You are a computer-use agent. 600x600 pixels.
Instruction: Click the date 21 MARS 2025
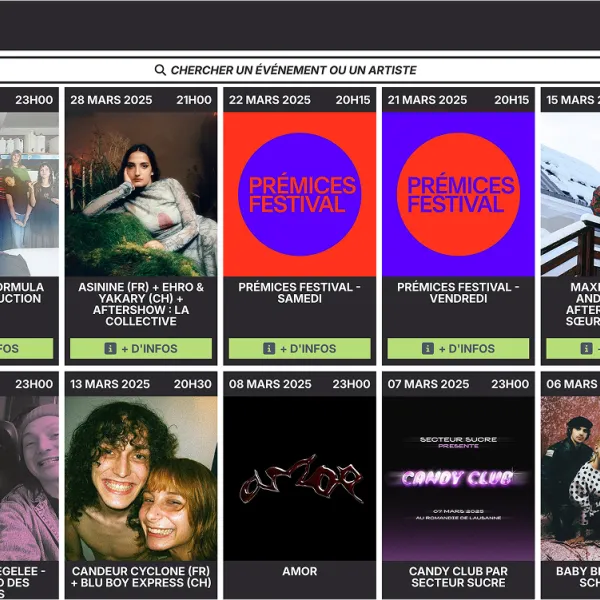click(x=427, y=100)
